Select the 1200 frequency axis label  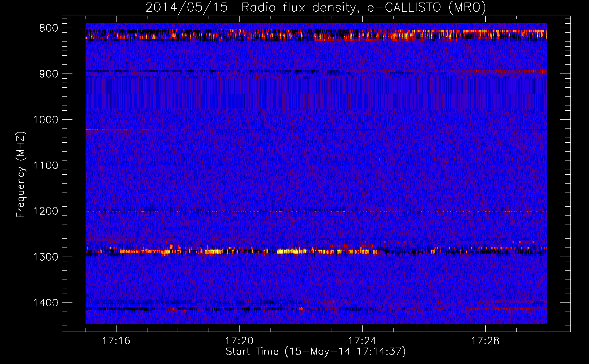pos(46,211)
